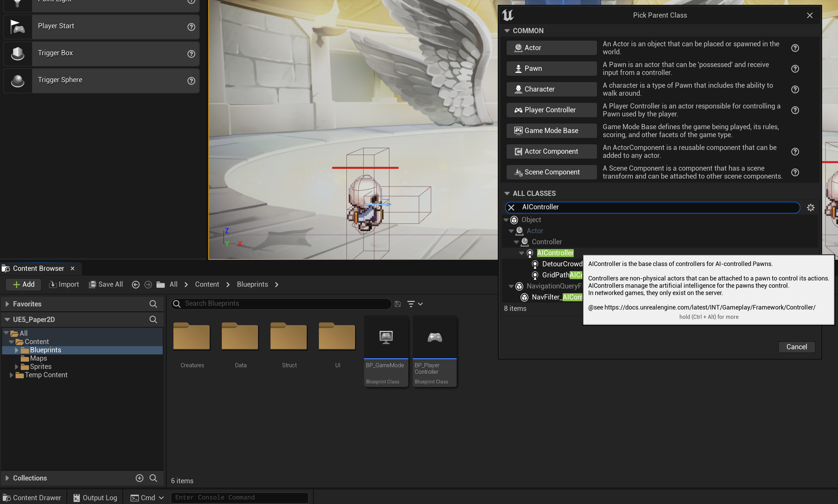Viewport: 838px width, 504px height.
Task: Collapse the Object tree node
Action: (x=506, y=220)
